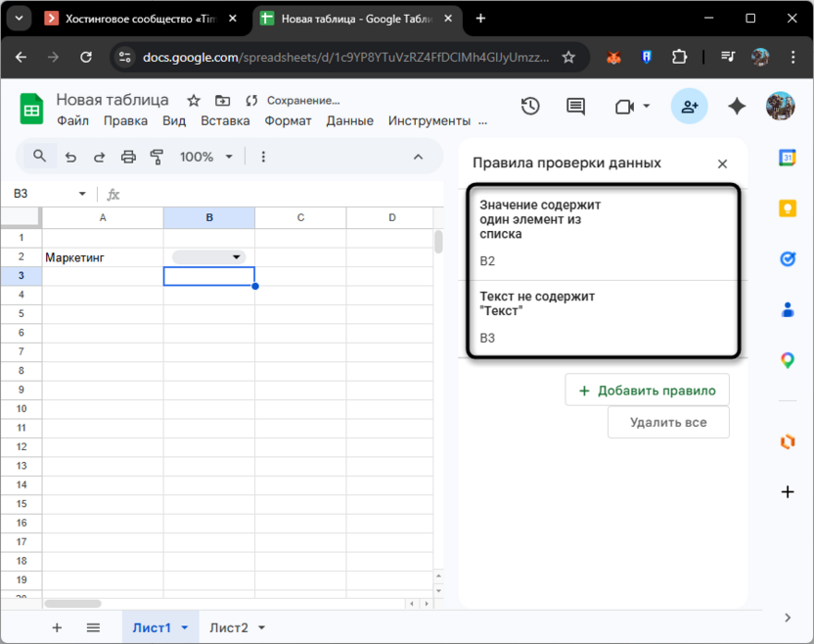The image size is (814, 644).
Task: Collapse the toolbar header chevron
Action: [x=418, y=157]
